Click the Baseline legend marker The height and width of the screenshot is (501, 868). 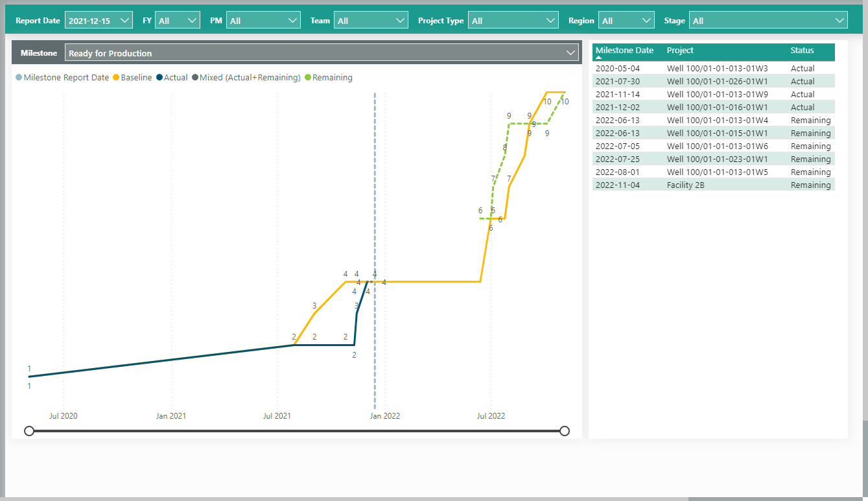click(x=117, y=78)
